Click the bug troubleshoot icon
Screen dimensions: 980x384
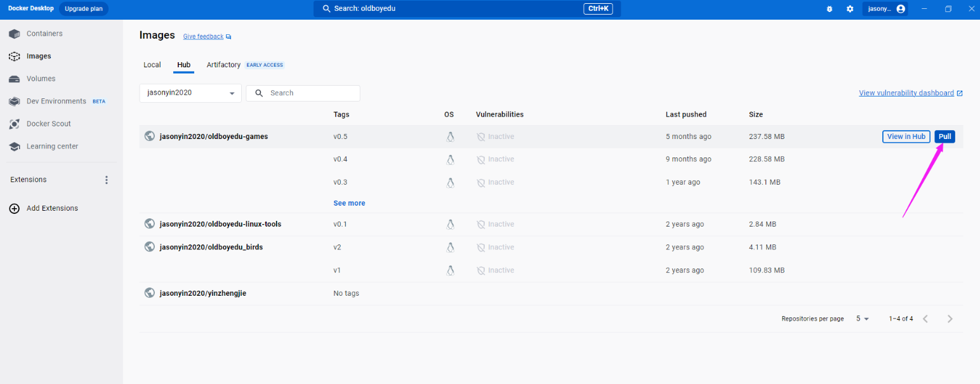[829, 9]
